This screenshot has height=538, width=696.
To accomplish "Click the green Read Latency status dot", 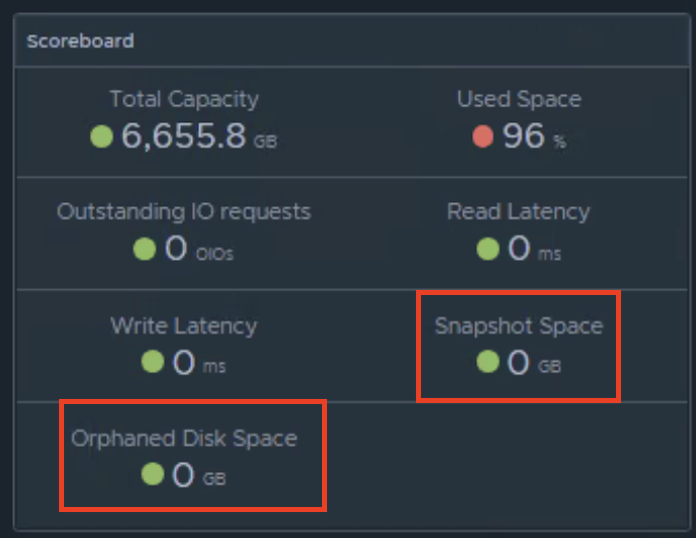I will (x=488, y=249).
